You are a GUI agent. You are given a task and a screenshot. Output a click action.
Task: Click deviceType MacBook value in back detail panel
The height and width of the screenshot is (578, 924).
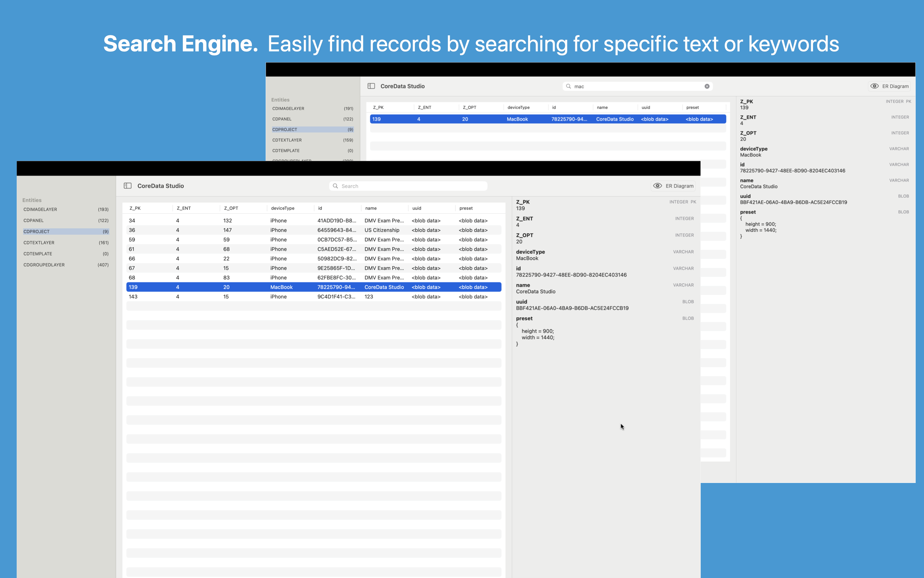coord(750,155)
